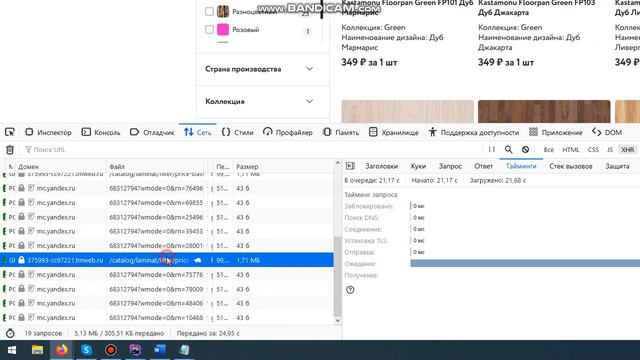The height and width of the screenshot is (360, 640).
Task: Filter requests by HTML
Action: point(571,150)
